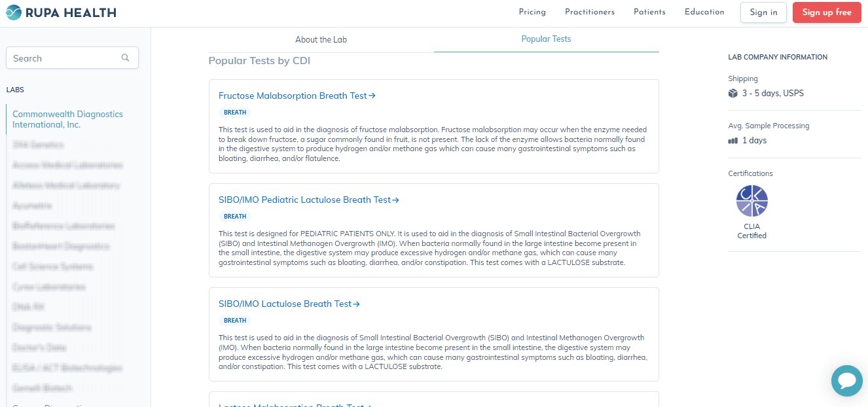This screenshot has width=868, height=407.
Task: Click the BREATH tag on the Fructose test
Action: [x=235, y=112]
